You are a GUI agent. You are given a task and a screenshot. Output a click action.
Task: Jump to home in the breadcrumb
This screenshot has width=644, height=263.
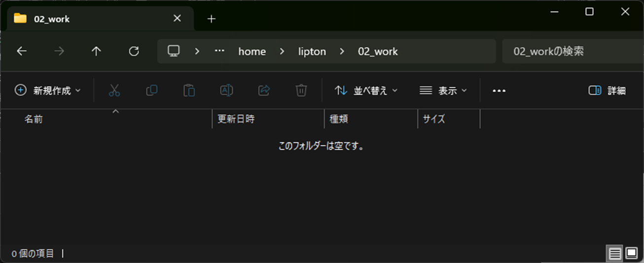(x=252, y=51)
